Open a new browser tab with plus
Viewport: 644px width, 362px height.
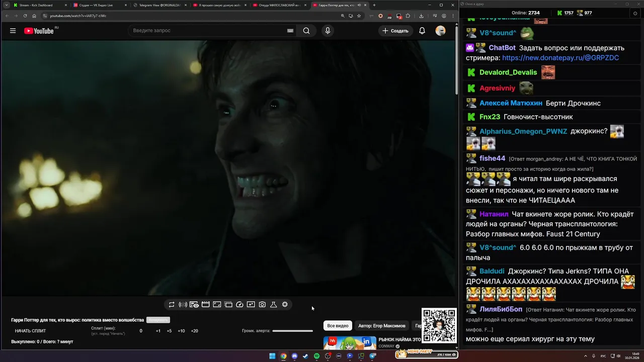pyautogui.click(x=374, y=5)
